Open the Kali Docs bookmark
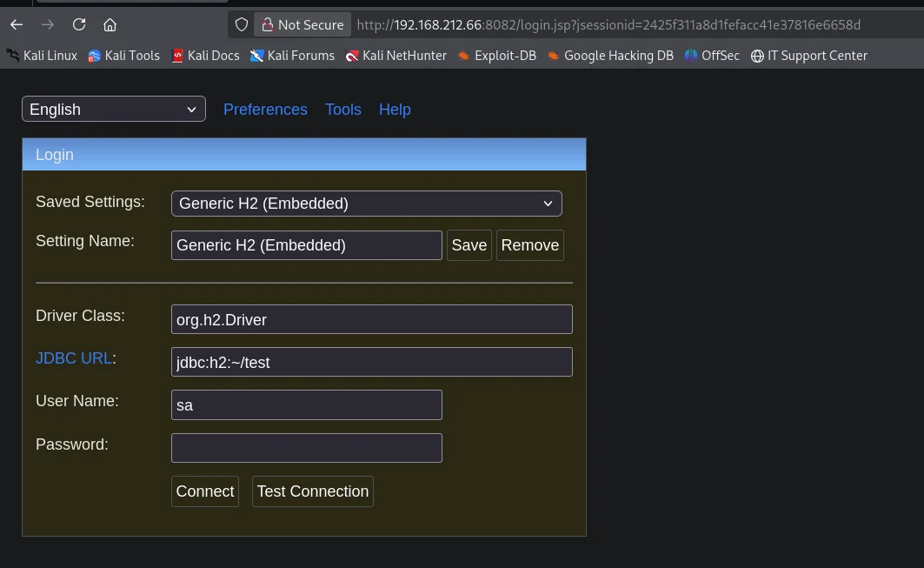This screenshot has width=924, height=568. click(x=205, y=56)
